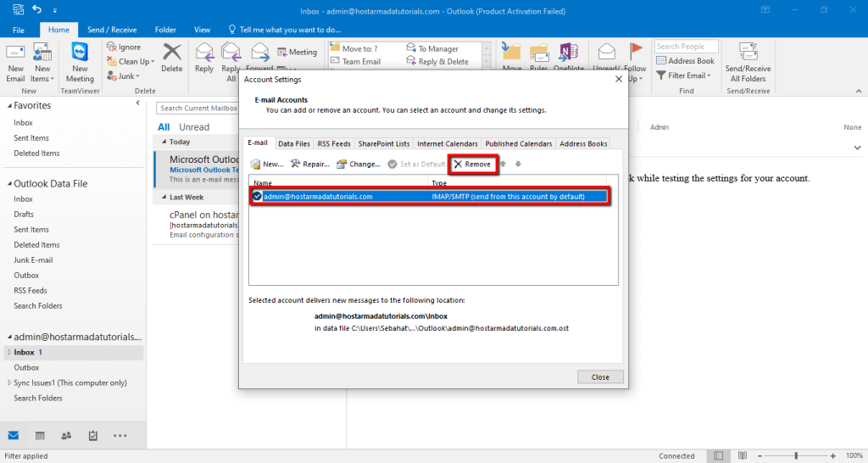This screenshot has width=868, height=463.
Task: Click the Reply All envelope icon
Action: 231,52
